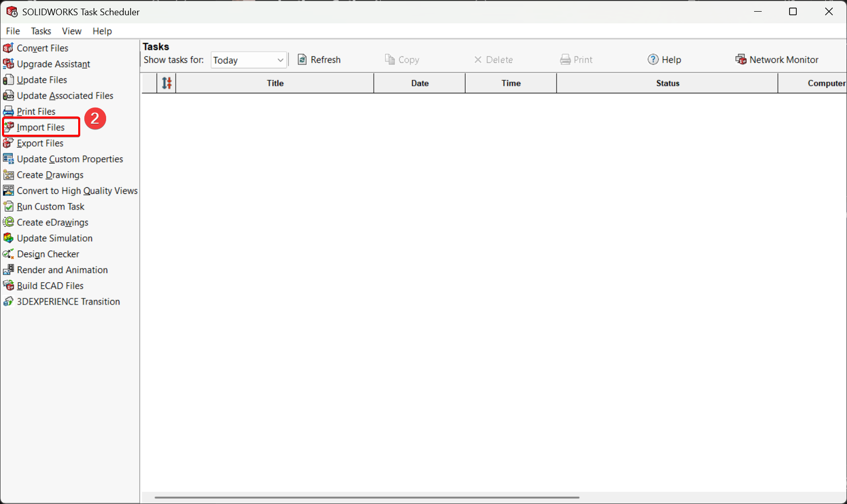Click the sort arrows column header icon
The image size is (847, 504).
167,83
